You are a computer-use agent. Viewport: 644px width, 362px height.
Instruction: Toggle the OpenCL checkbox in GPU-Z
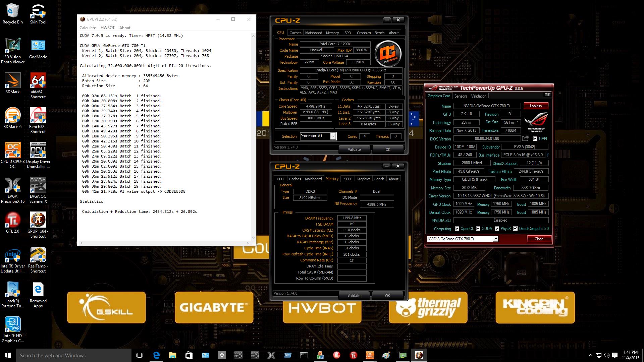pyautogui.click(x=457, y=229)
